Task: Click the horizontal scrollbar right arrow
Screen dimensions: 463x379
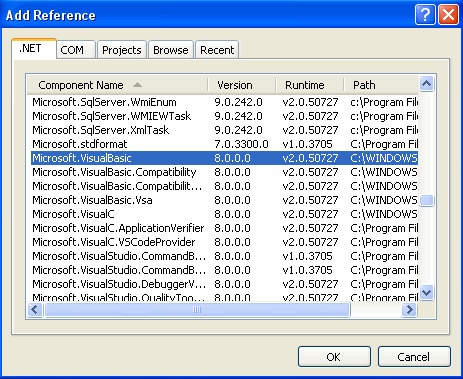Action: (409, 310)
